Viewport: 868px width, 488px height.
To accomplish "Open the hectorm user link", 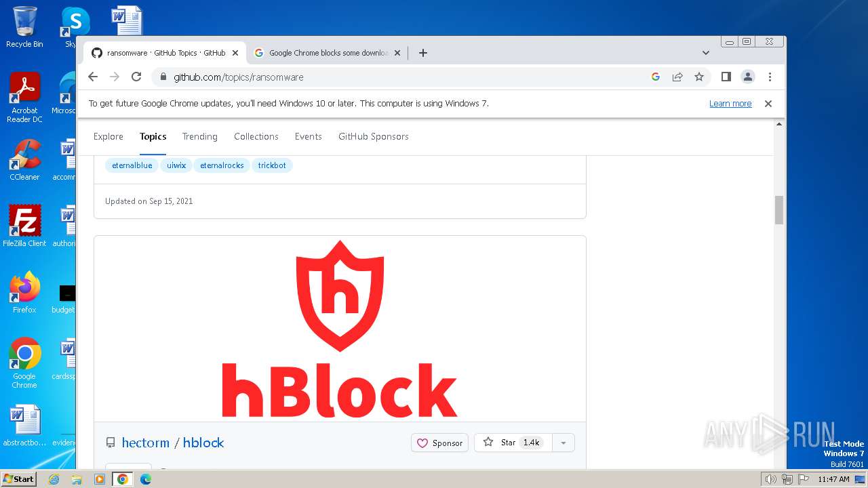I will point(146,443).
